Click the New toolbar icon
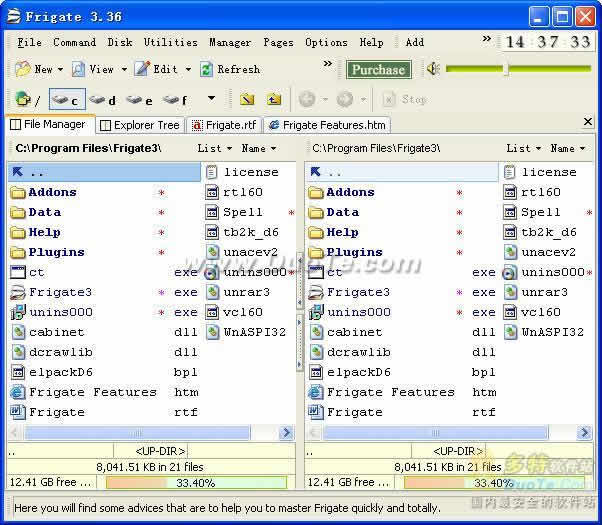Screen dimensions: 602x525 pos(23,70)
